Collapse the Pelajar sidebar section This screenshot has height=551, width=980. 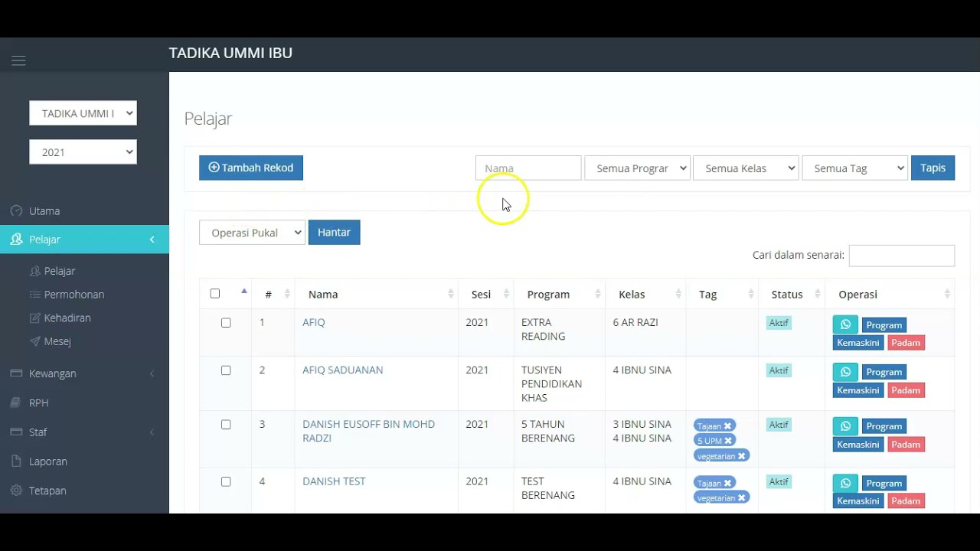(x=84, y=240)
